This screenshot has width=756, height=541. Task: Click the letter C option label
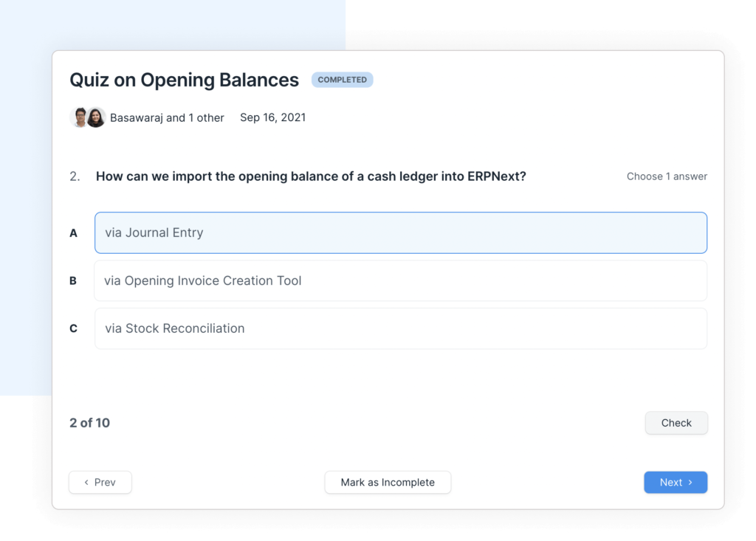point(73,328)
